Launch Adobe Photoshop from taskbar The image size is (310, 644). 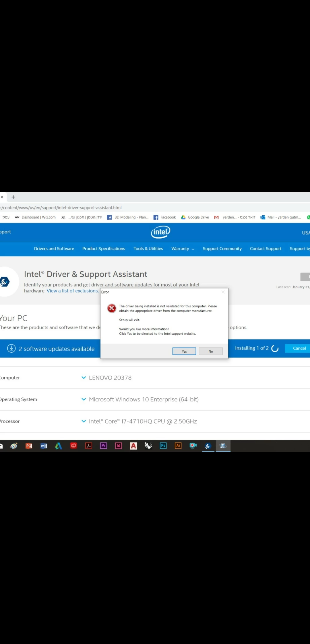coord(163,446)
